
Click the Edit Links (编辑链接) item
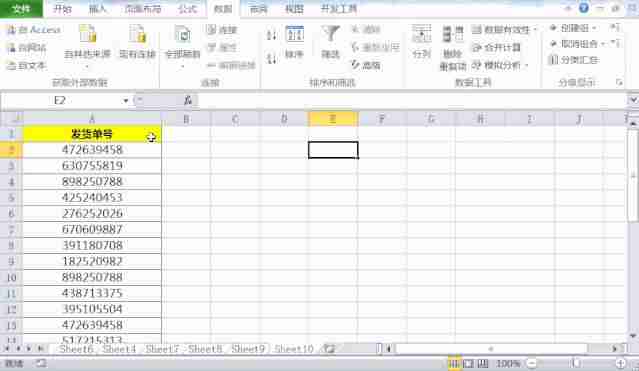231,65
